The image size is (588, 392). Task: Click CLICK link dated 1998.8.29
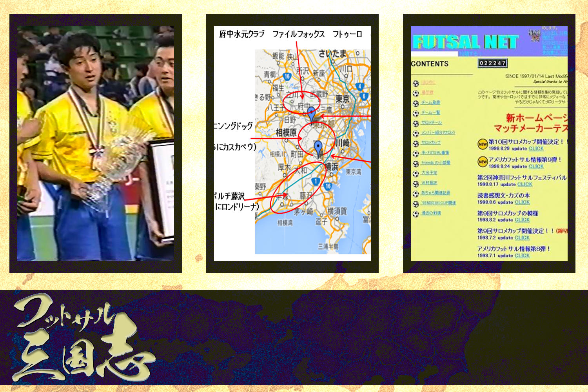click(536, 149)
